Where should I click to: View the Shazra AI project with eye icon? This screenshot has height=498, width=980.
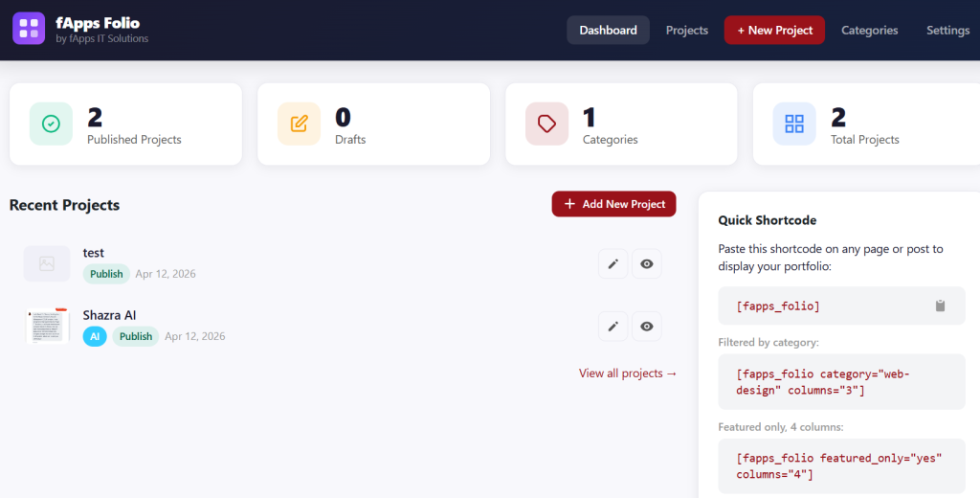[647, 327]
